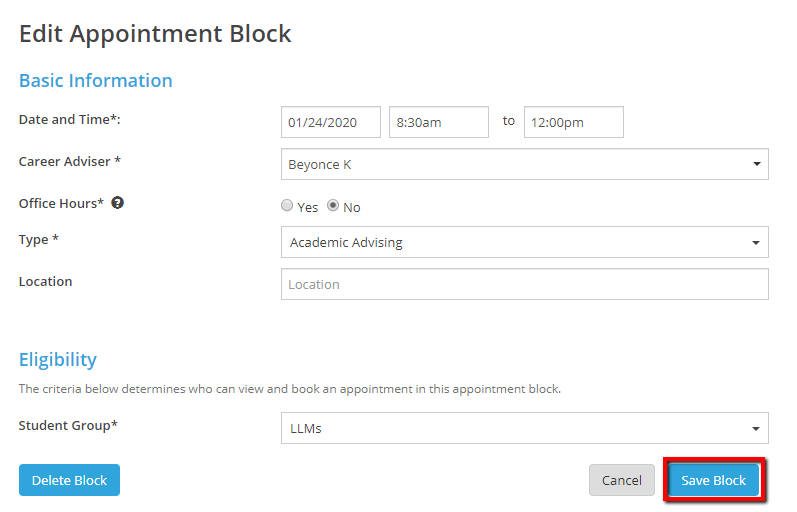
Task: Click the Student Group field label
Action: click(68, 426)
